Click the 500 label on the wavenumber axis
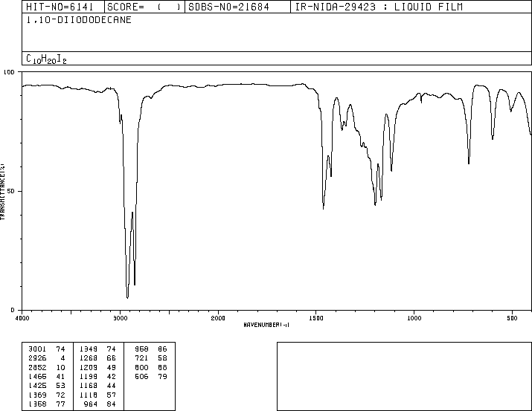This screenshot has height=411, width=532. point(512,318)
